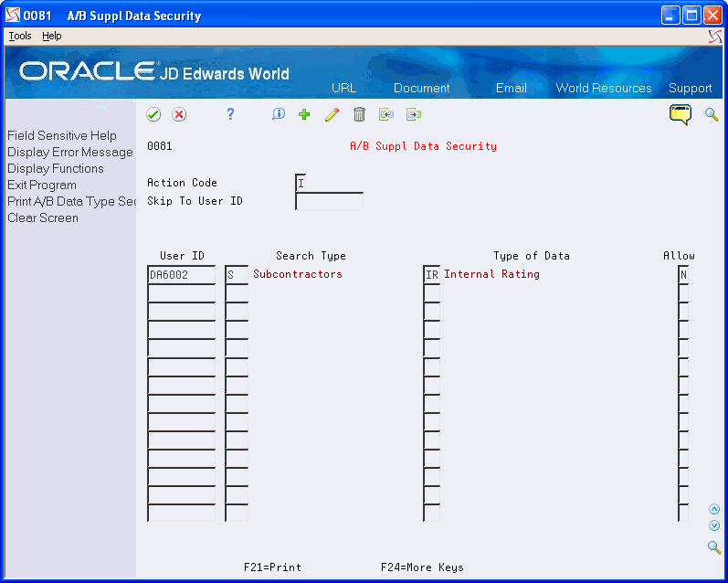Click the trash can Delete icon
The width and height of the screenshot is (728, 583).
(x=359, y=114)
